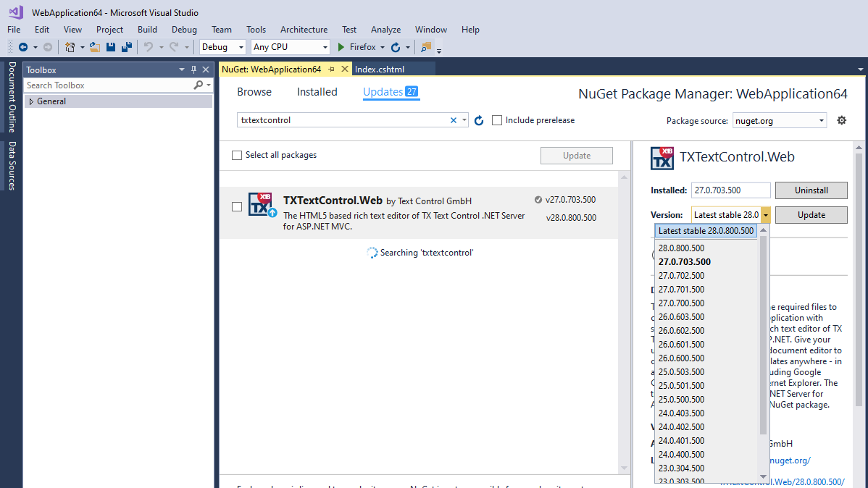Viewport: 868px width, 488px height.
Task: Open the Data Sources side tab
Action: coord(12,165)
